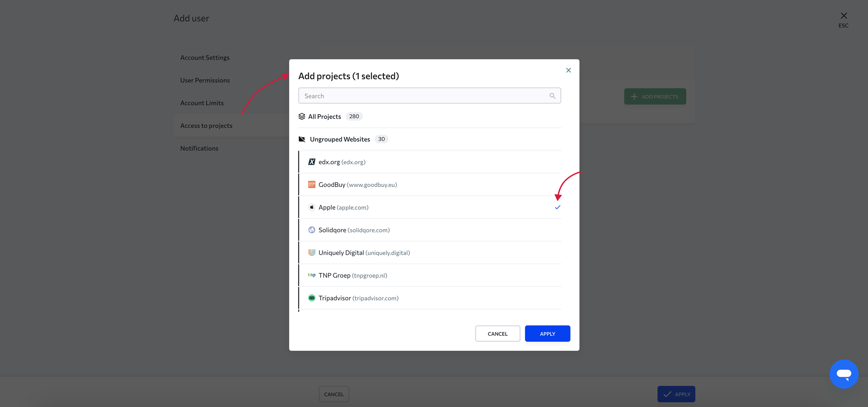
Task: Select the TNP Groep project
Action: click(430, 275)
